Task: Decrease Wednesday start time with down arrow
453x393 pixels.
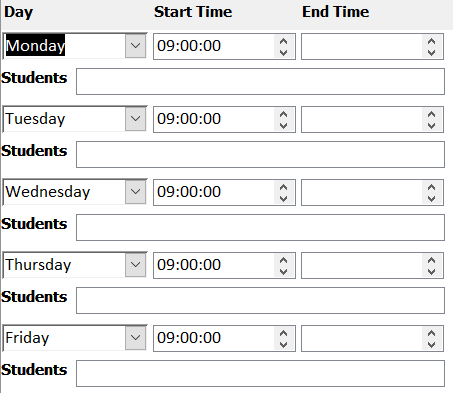Action: pyautogui.click(x=284, y=198)
